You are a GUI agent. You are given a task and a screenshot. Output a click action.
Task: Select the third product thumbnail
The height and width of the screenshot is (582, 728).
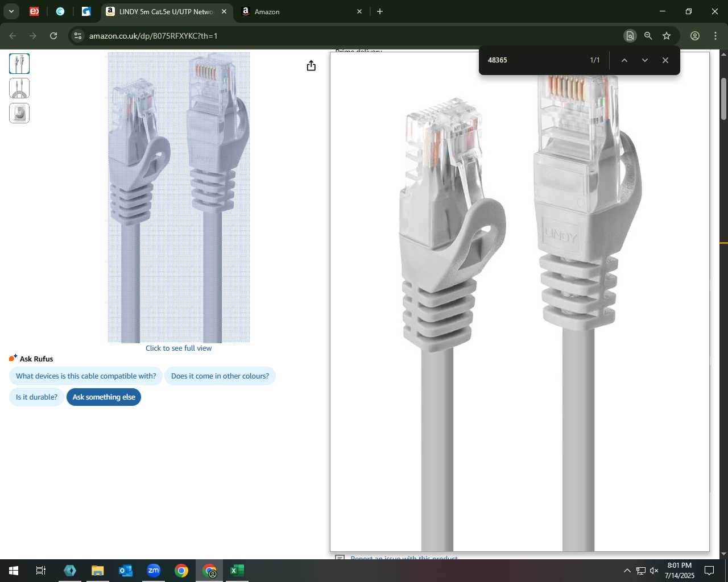coord(19,113)
